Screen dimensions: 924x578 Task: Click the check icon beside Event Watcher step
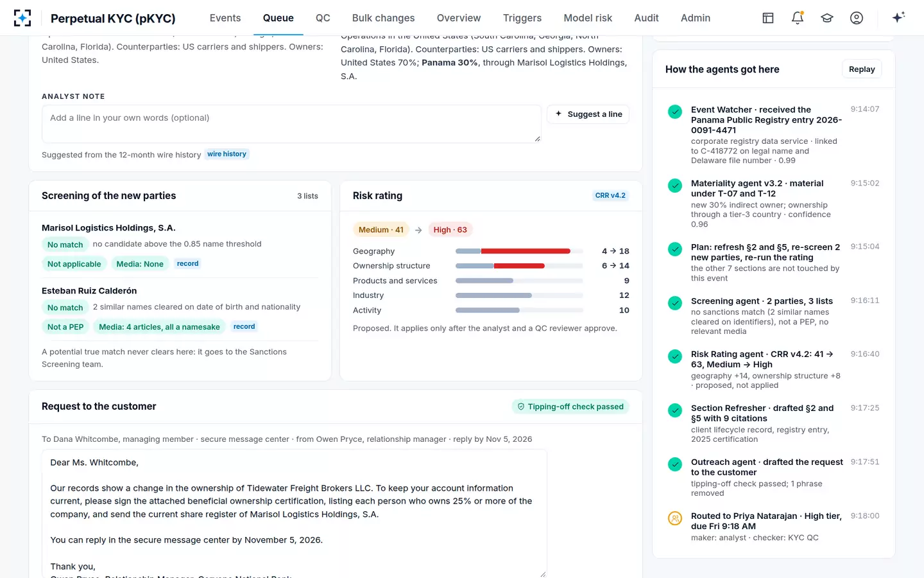pos(675,112)
